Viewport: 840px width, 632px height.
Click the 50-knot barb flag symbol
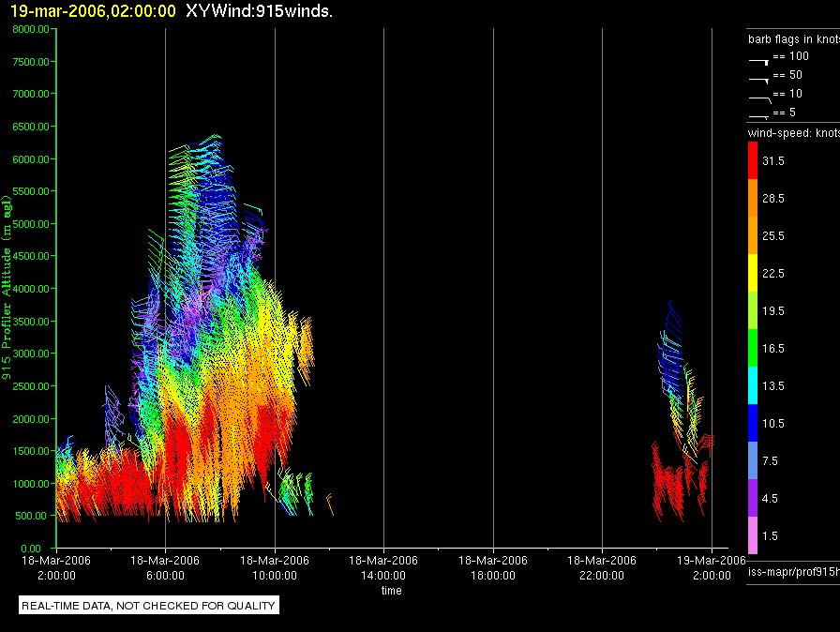pos(758,81)
